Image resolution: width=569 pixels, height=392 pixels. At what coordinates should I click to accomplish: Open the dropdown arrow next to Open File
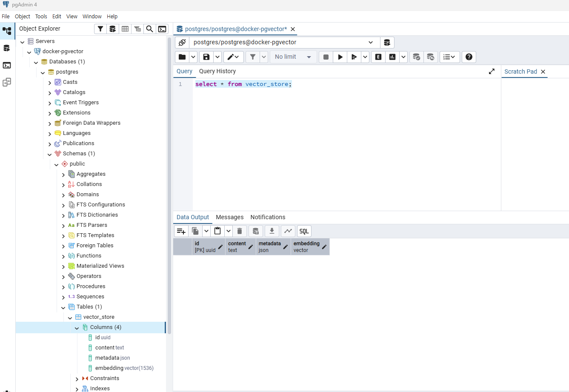(193, 57)
